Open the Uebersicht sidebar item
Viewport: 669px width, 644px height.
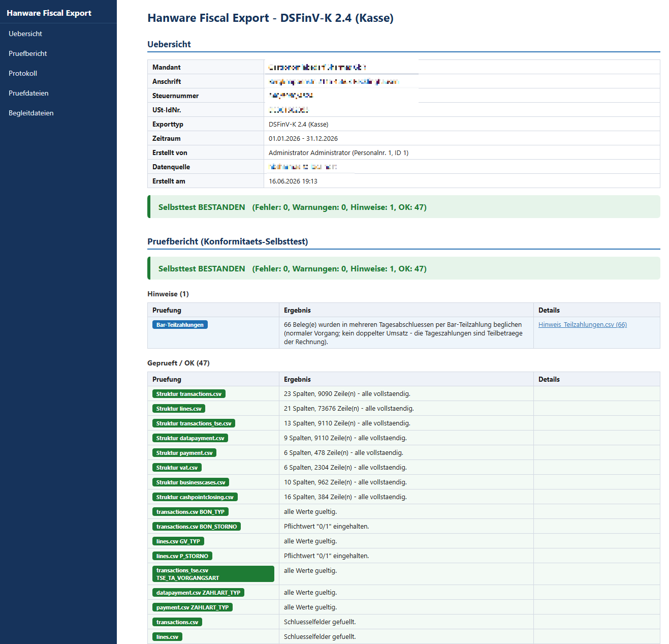pos(25,34)
